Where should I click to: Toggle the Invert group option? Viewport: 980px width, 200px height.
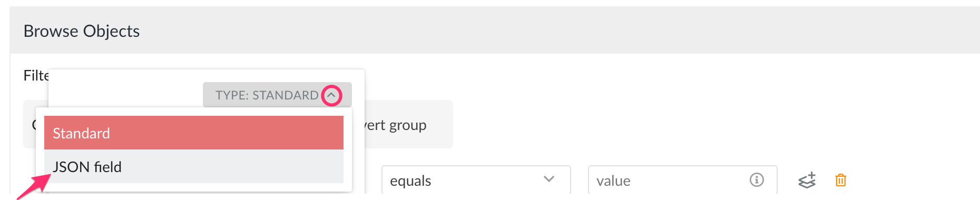point(395,125)
